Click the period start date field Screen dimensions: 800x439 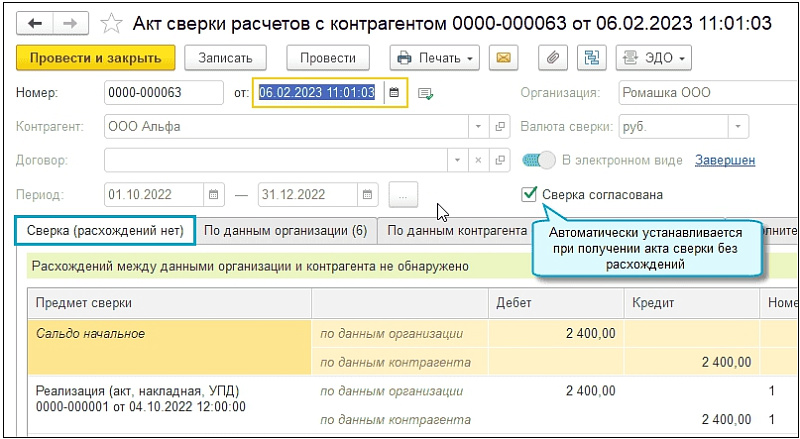[x=154, y=194]
